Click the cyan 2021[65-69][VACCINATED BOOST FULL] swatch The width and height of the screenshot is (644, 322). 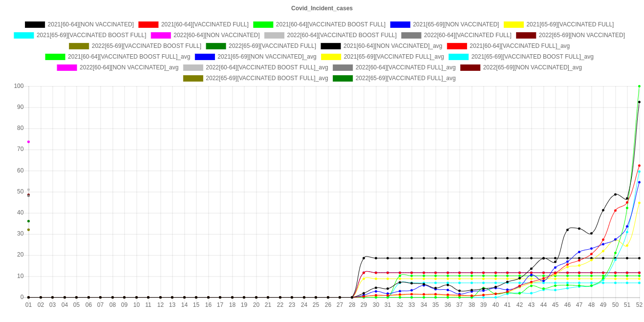(x=24, y=35)
